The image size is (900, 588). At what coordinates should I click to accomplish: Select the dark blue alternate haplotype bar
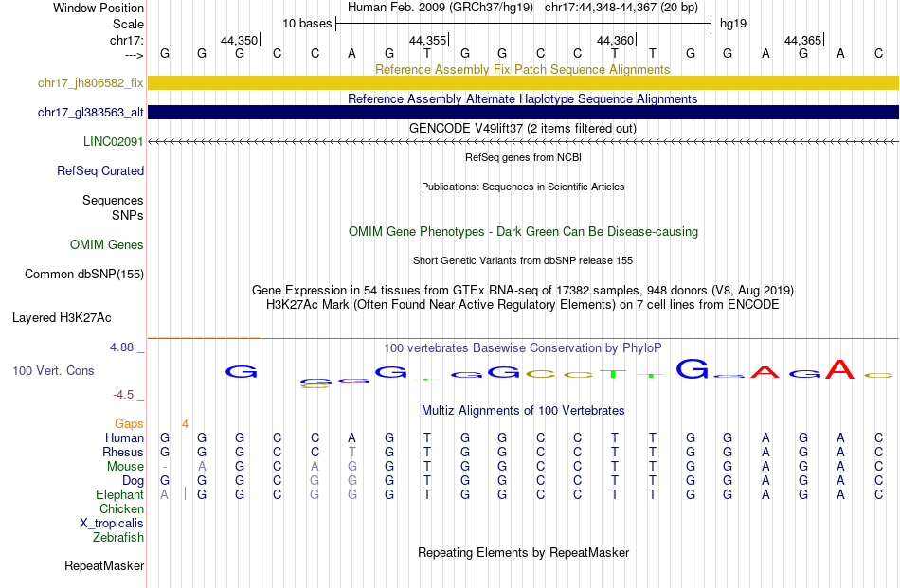(x=523, y=112)
